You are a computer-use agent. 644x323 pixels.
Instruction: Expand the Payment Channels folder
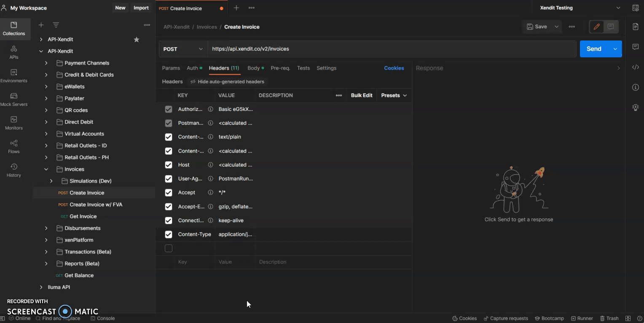click(46, 63)
